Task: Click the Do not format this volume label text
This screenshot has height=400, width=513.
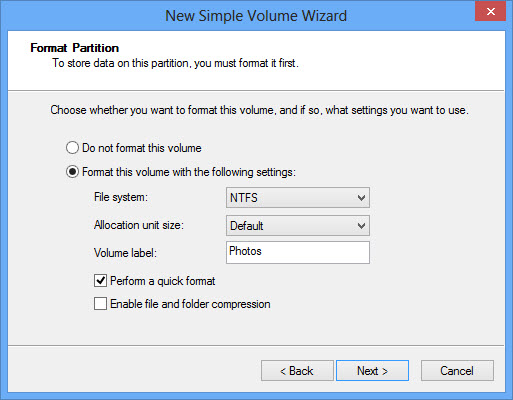Action: 142,148
